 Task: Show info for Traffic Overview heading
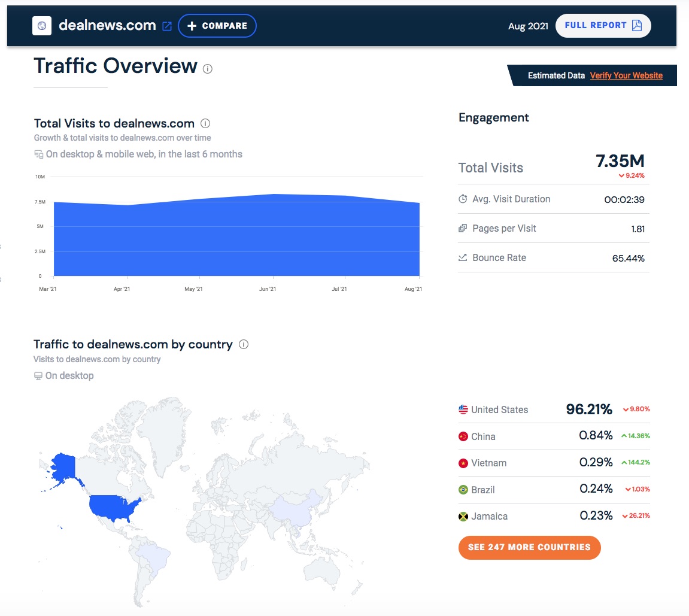207,68
